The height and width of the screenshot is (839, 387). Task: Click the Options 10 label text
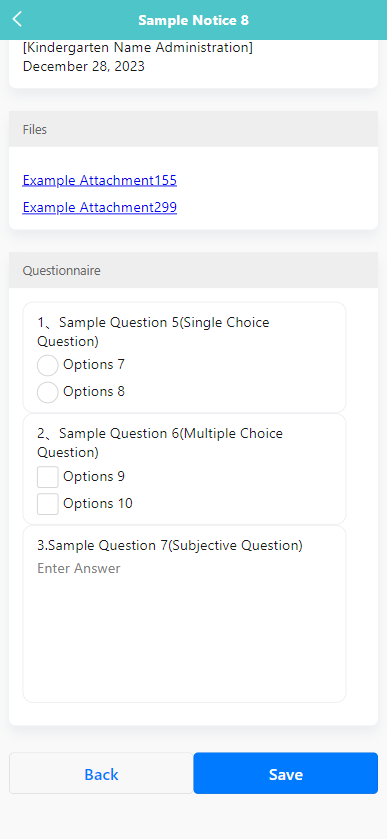tap(98, 504)
